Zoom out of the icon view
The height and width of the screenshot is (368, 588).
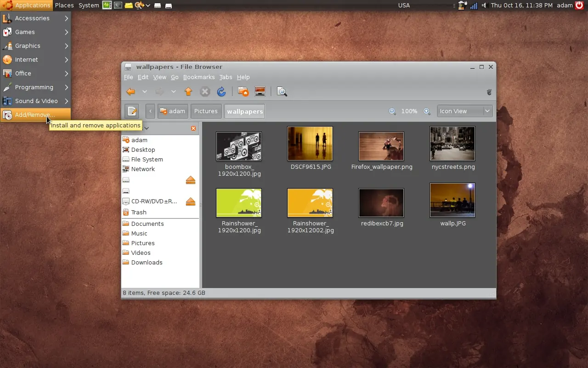[x=392, y=111]
